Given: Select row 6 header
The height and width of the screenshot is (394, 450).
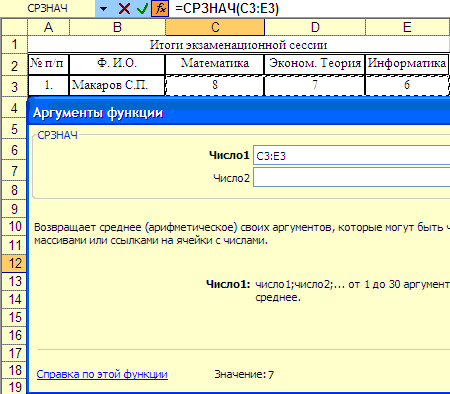Looking at the screenshot, I should 14,149.
